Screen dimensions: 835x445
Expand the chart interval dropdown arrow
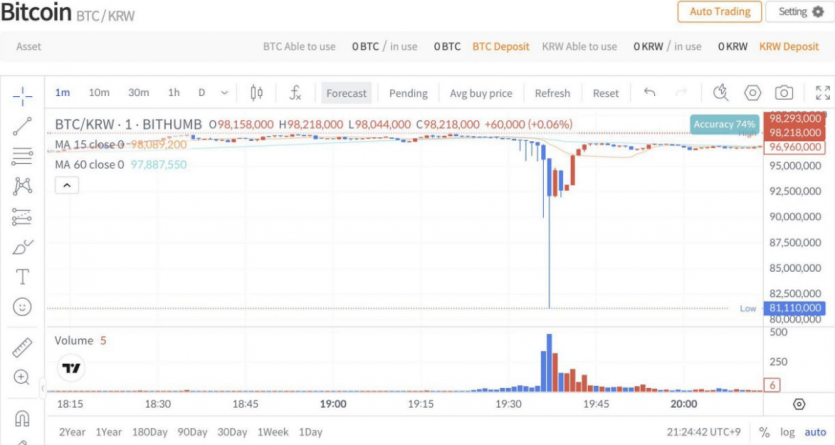coord(224,93)
